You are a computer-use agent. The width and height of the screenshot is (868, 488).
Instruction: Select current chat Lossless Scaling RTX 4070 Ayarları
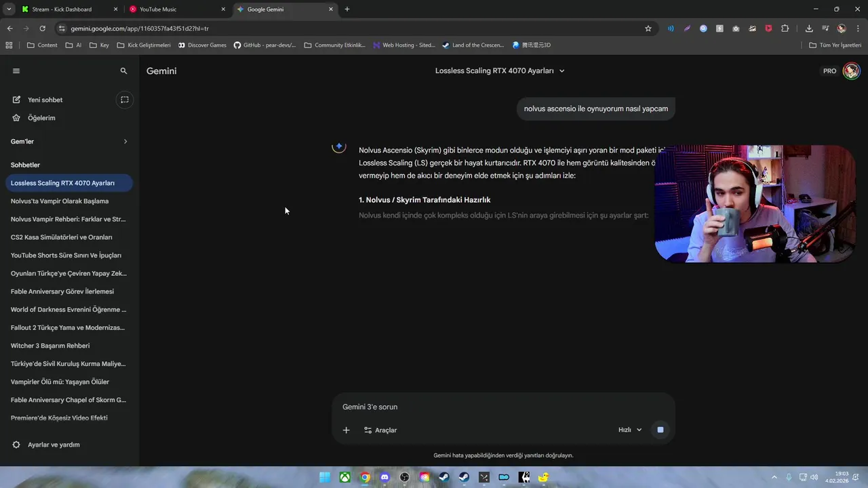[x=68, y=183]
